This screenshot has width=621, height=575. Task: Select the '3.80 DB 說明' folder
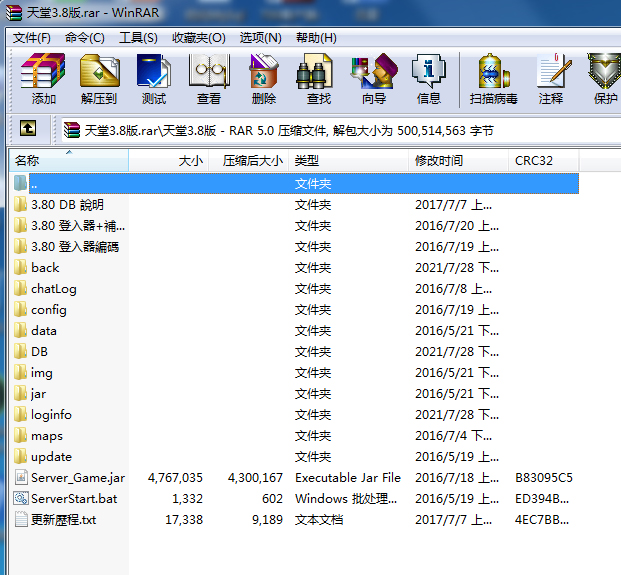coord(67,205)
